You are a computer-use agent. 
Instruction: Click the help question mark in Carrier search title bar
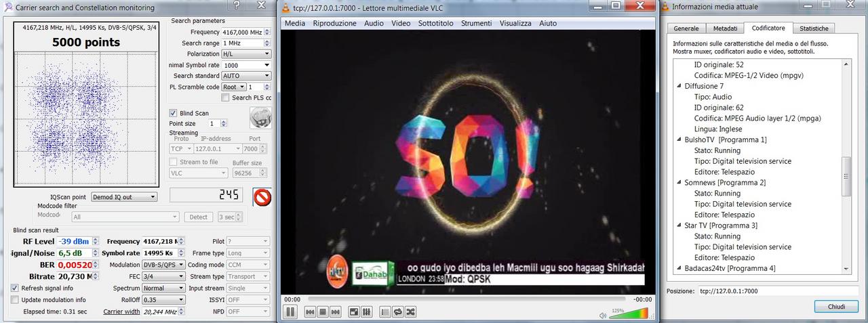pos(236,6)
